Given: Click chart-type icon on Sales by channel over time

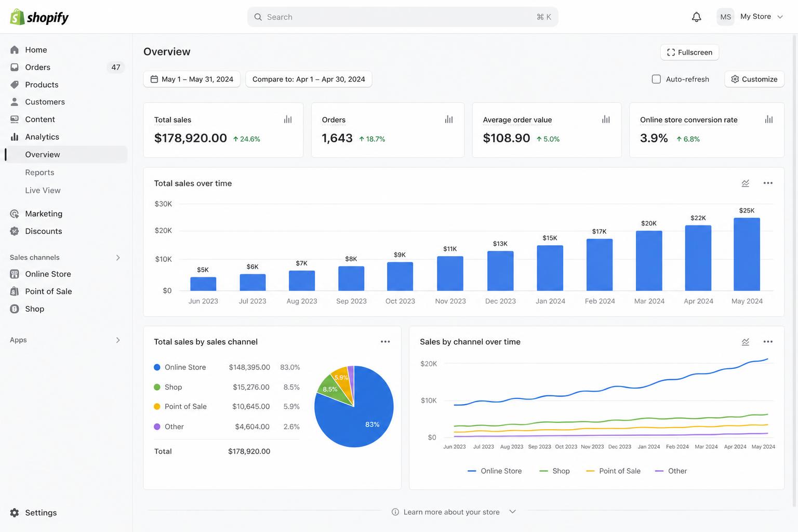Looking at the screenshot, I should pos(746,342).
